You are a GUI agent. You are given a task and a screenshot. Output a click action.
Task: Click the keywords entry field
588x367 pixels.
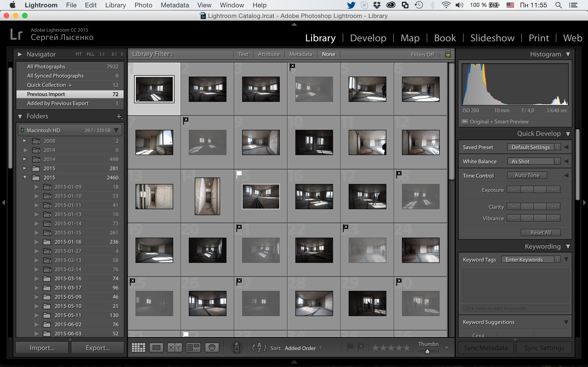click(x=515, y=308)
